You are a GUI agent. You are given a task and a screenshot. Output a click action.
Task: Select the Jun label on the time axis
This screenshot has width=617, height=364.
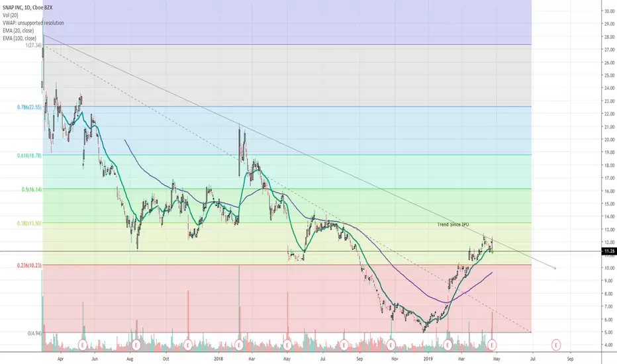(x=95, y=359)
